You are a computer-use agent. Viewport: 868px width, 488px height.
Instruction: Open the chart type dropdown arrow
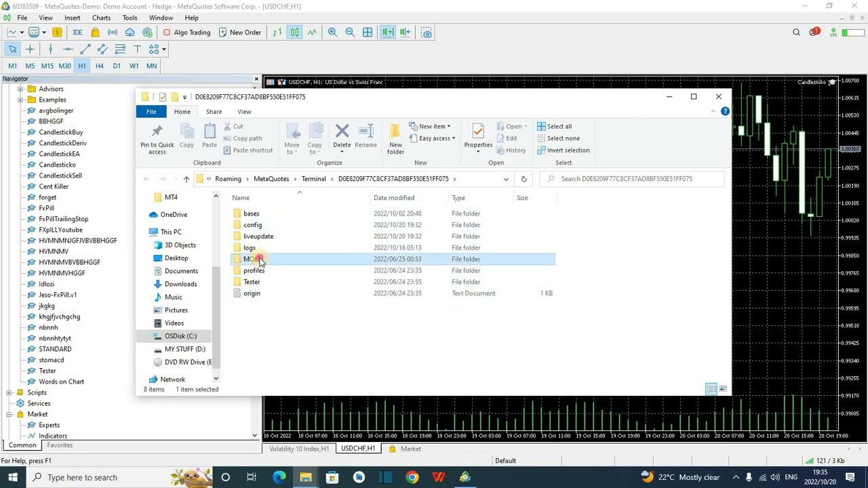tap(22, 33)
